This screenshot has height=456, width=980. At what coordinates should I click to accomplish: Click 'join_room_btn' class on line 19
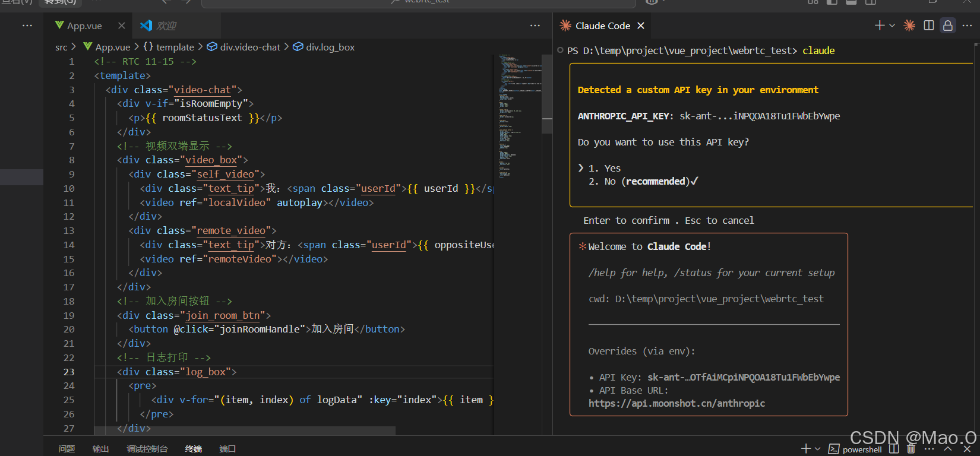pos(223,315)
